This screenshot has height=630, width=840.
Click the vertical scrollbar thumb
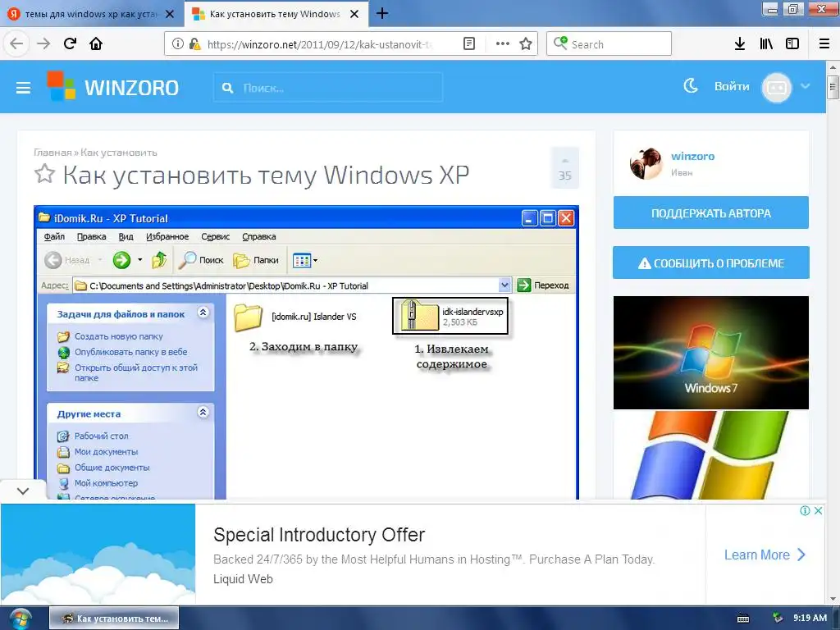coord(833,87)
